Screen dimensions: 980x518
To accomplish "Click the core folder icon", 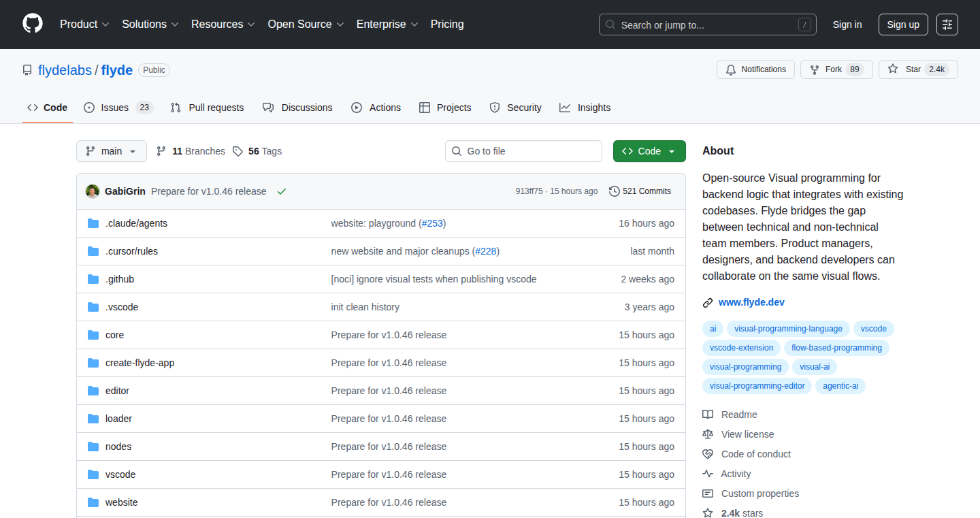I will [93, 335].
